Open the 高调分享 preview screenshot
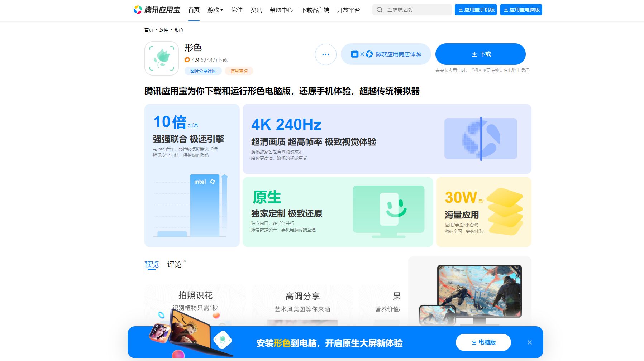 click(302, 305)
